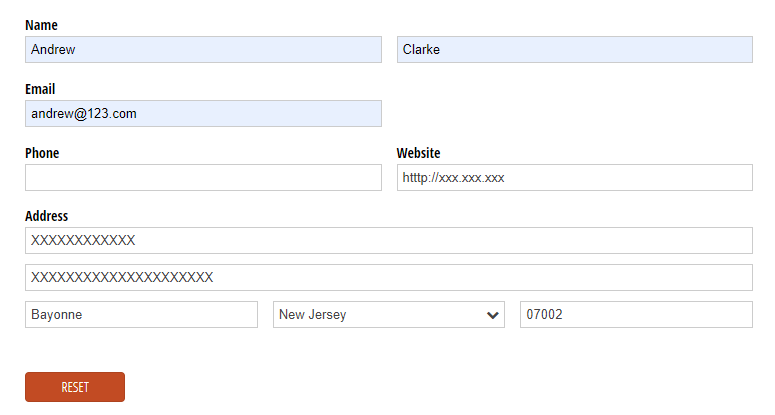
Task: Click the Email label text
Action: point(40,89)
